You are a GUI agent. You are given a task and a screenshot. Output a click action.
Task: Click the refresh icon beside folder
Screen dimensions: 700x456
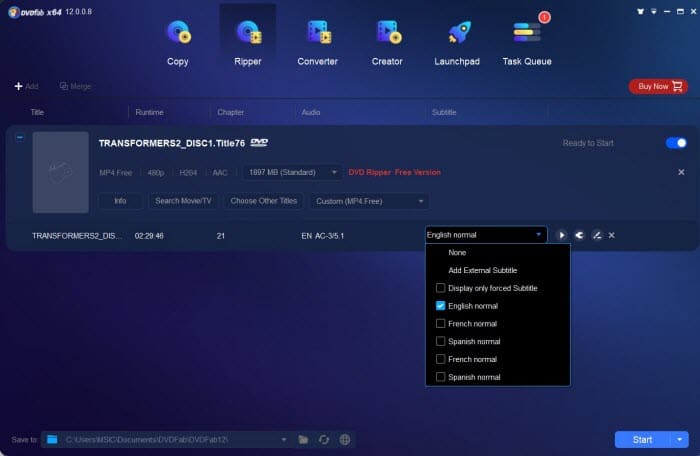[x=324, y=439]
